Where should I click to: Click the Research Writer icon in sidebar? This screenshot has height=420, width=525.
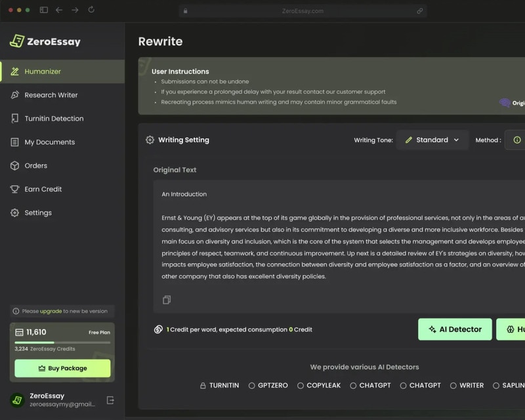click(15, 95)
